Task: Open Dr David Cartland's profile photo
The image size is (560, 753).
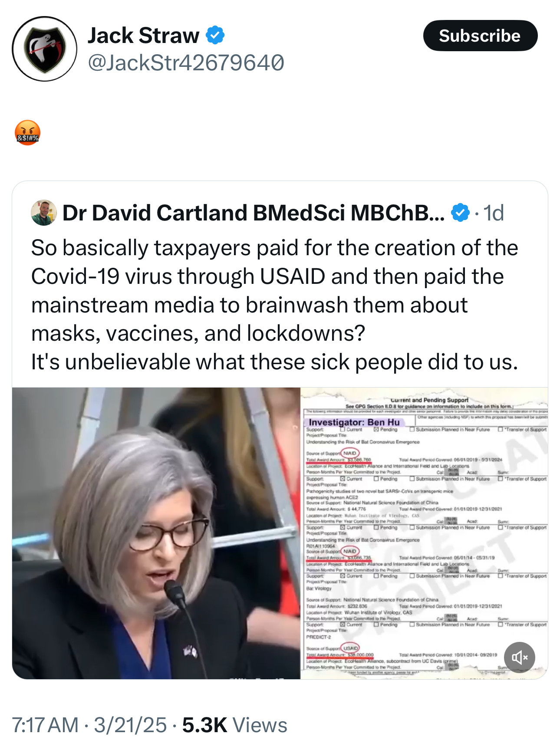Action: (x=44, y=213)
